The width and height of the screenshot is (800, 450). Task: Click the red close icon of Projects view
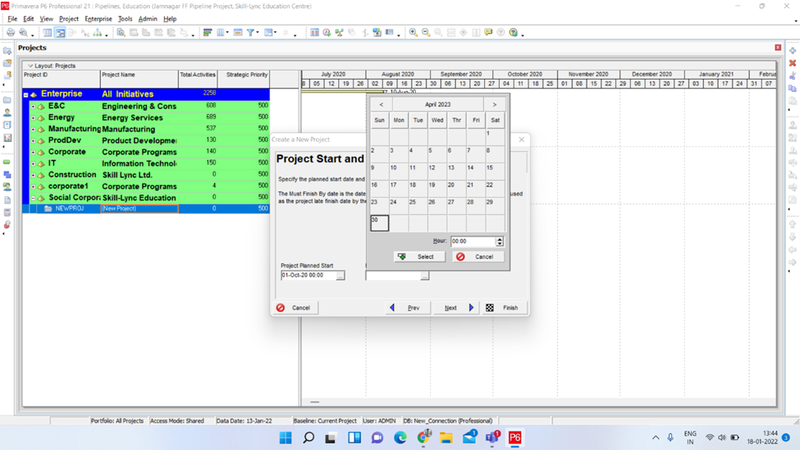pos(778,47)
